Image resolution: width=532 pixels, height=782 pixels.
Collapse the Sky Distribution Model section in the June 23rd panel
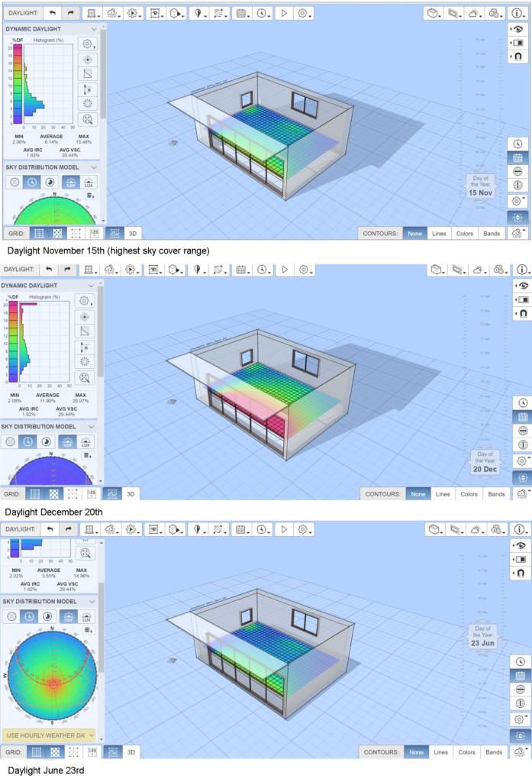coord(93,601)
